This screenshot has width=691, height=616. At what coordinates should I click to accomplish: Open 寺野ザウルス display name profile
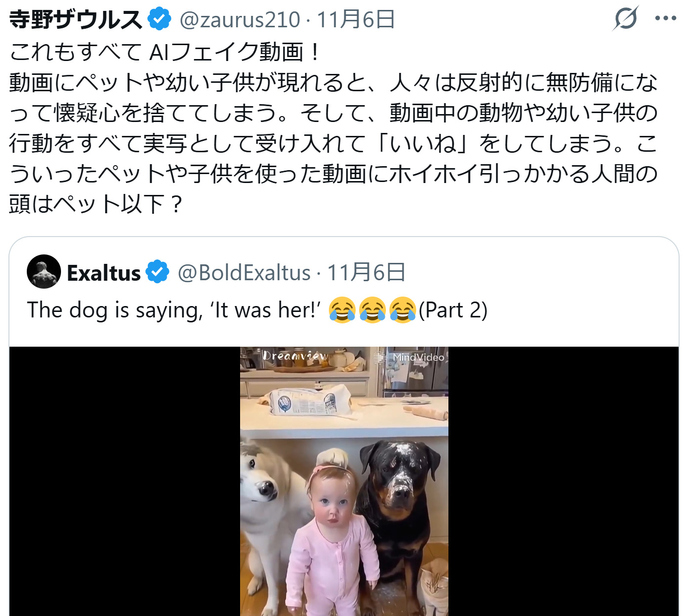[x=76, y=19]
